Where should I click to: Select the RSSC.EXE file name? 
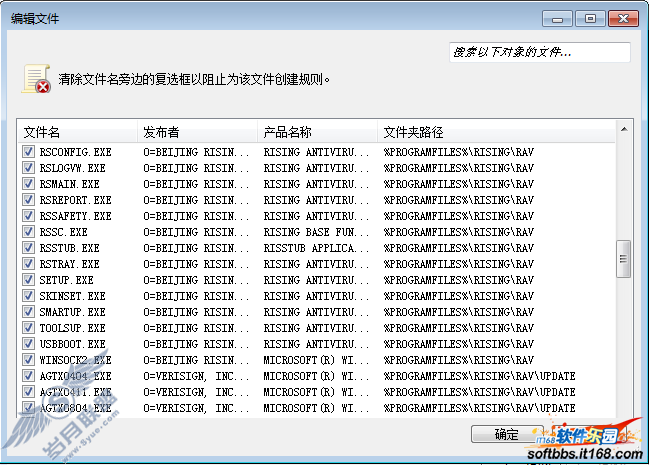pyautogui.click(x=63, y=232)
